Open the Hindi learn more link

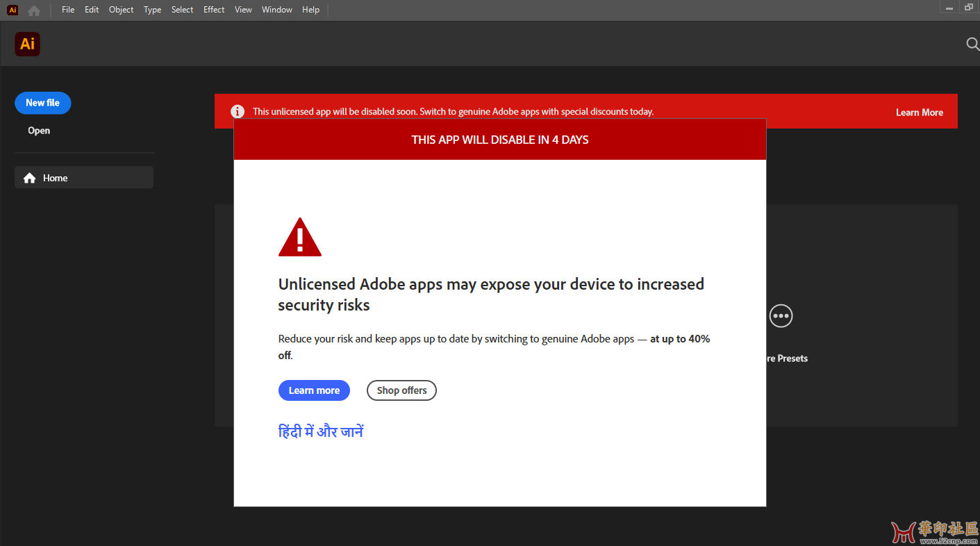tap(321, 432)
